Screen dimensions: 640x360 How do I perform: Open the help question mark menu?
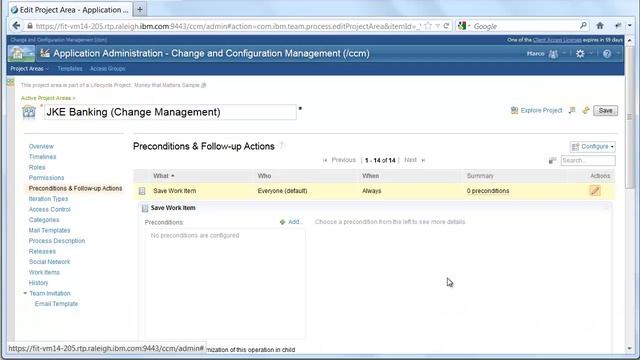pyautogui.click(x=607, y=54)
